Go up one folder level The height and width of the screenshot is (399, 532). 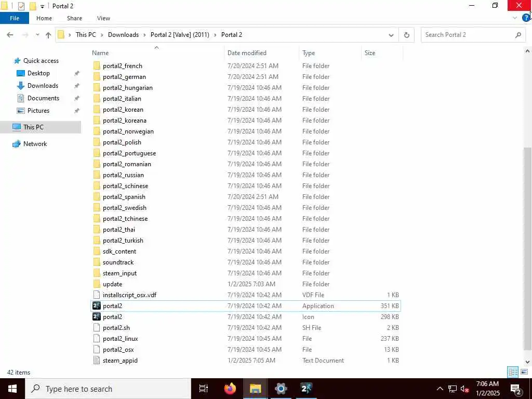[x=48, y=35]
